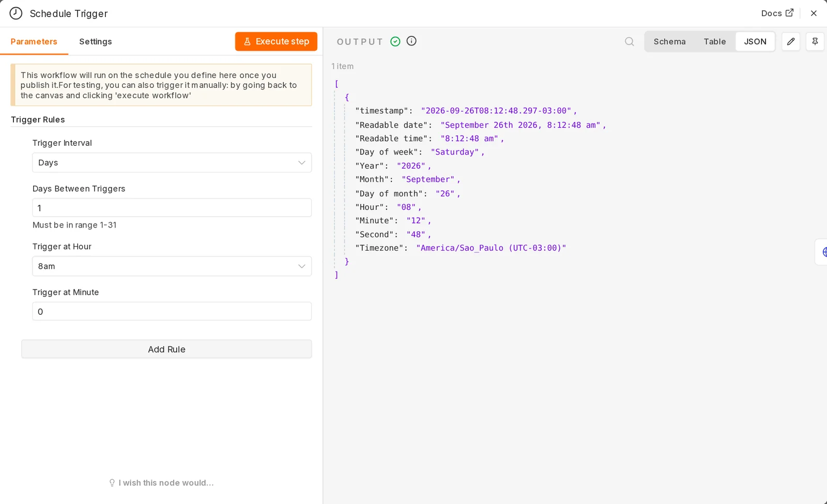Switch to the Parameters tab
This screenshot has width=827, height=504.
click(34, 41)
